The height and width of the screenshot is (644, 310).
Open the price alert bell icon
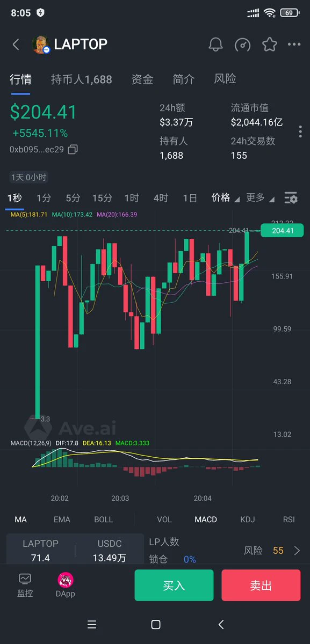coord(216,45)
